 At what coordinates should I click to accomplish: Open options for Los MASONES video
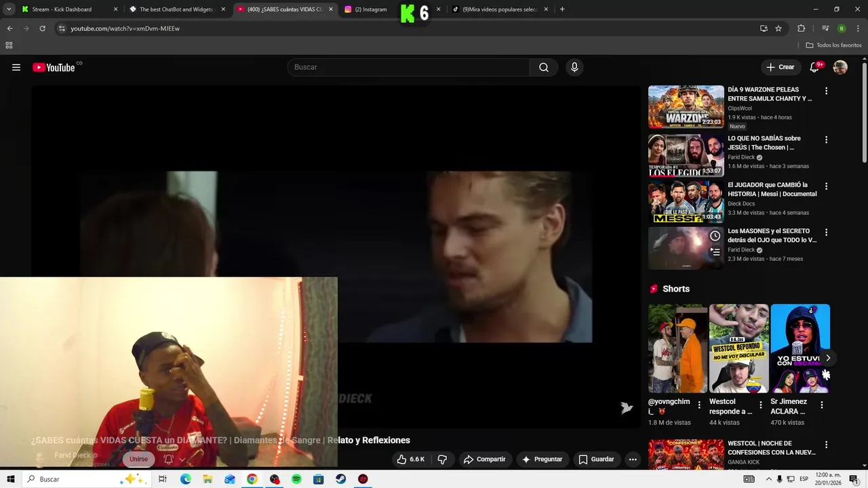tap(826, 232)
